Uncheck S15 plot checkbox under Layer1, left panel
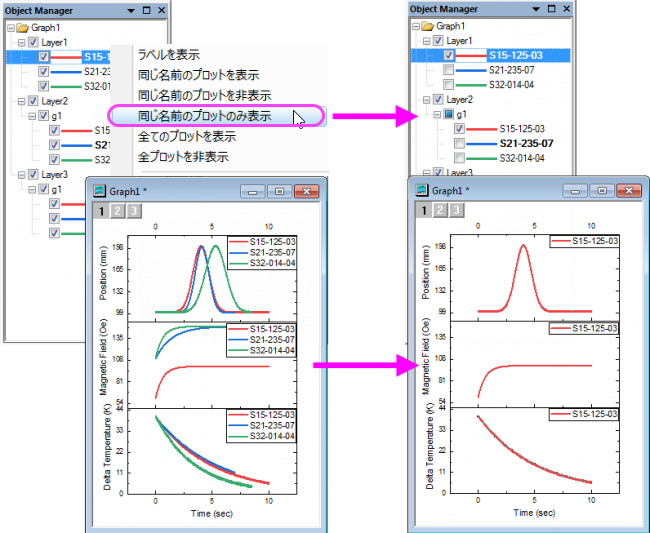The image size is (650, 533). click(44, 57)
